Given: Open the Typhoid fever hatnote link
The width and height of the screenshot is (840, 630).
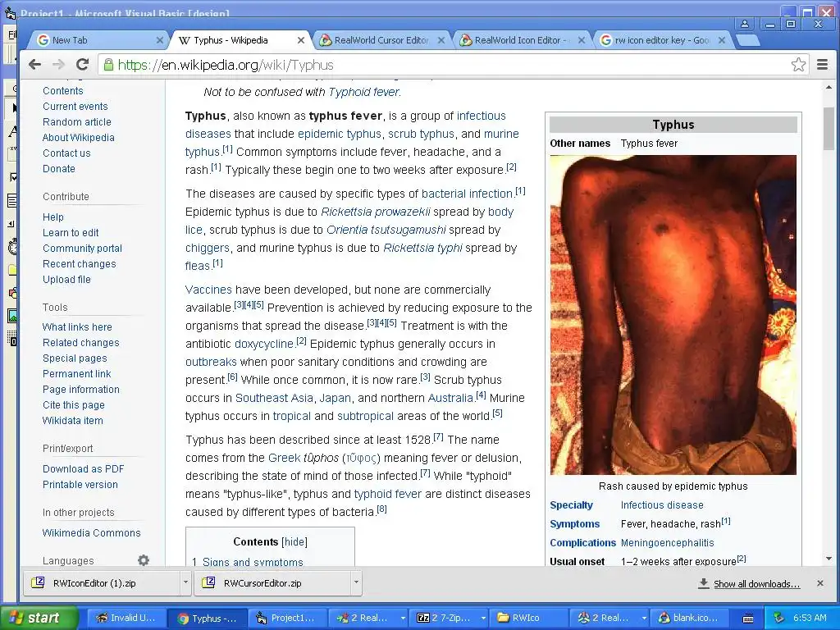Looking at the screenshot, I should (363, 92).
